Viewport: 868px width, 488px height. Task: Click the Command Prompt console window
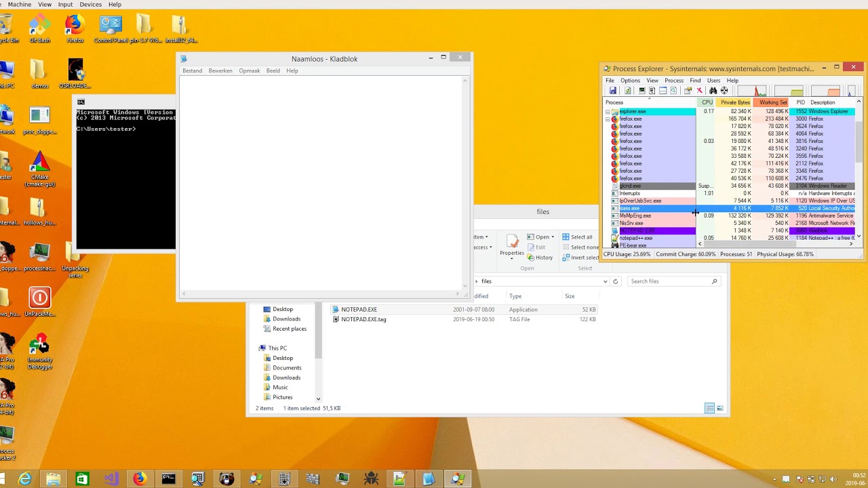[x=125, y=180]
